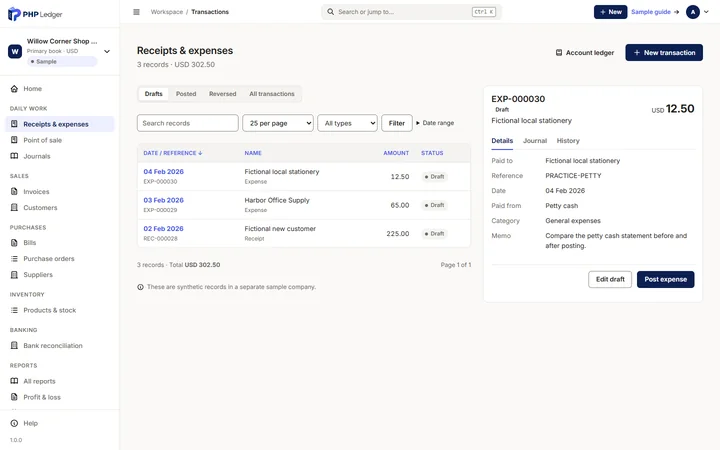Image resolution: width=720 pixels, height=450 pixels.
Task: Click the search magnifier icon
Action: coord(330,12)
